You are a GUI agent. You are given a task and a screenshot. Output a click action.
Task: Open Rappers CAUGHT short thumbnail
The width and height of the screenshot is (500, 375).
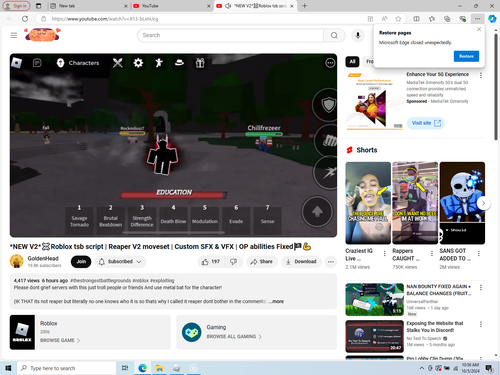pyautogui.click(x=415, y=203)
